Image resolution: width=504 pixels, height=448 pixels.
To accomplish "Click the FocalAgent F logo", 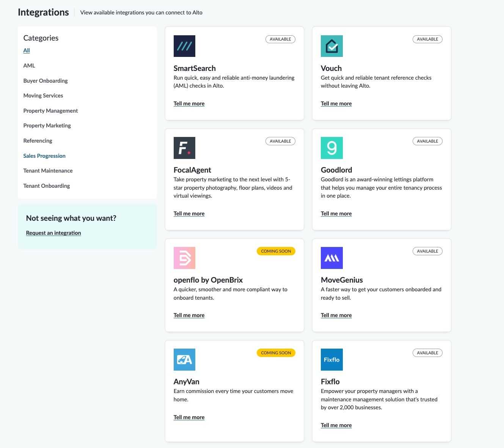I will tap(184, 148).
